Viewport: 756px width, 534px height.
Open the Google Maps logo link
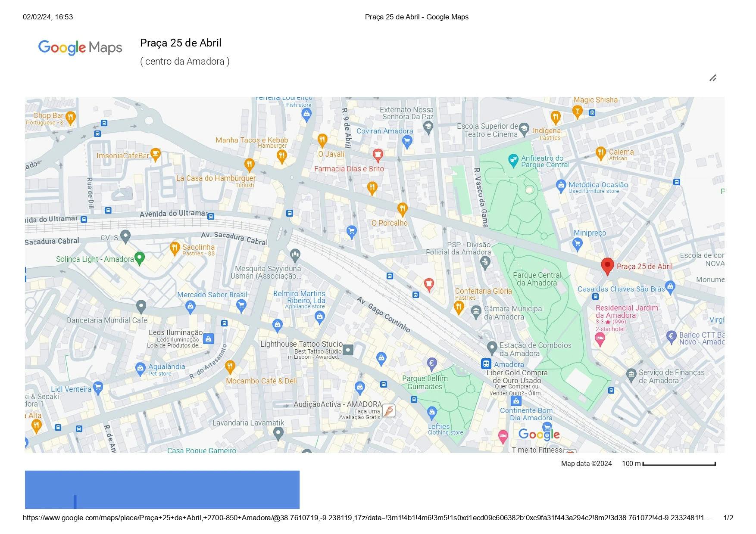pyautogui.click(x=80, y=47)
